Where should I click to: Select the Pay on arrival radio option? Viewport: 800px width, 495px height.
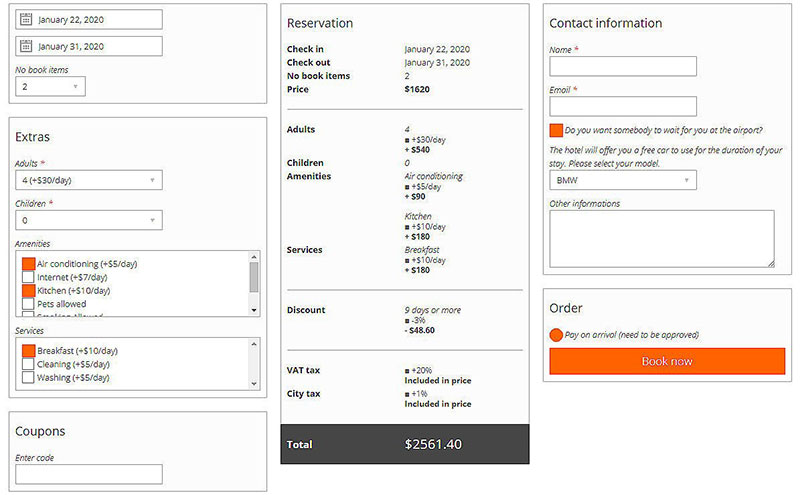tap(556, 335)
